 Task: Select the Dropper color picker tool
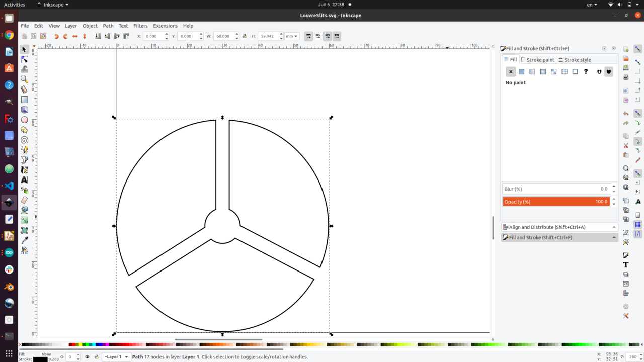(x=24, y=240)
